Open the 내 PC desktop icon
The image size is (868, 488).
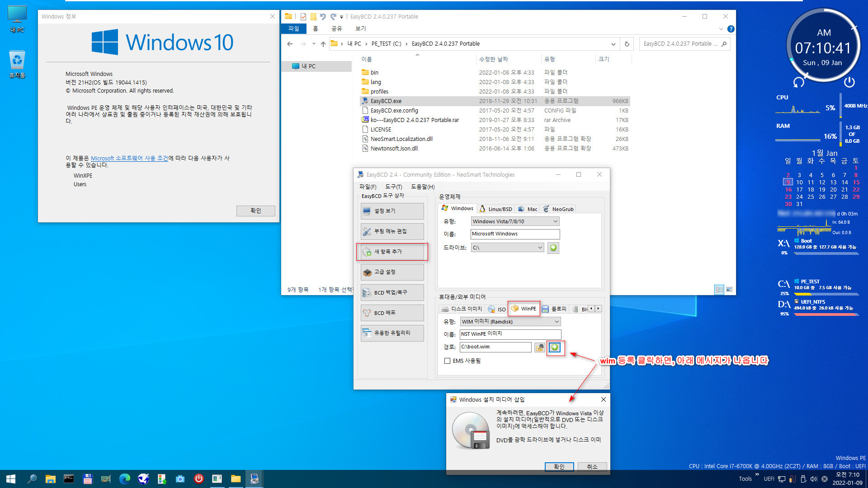17,19
